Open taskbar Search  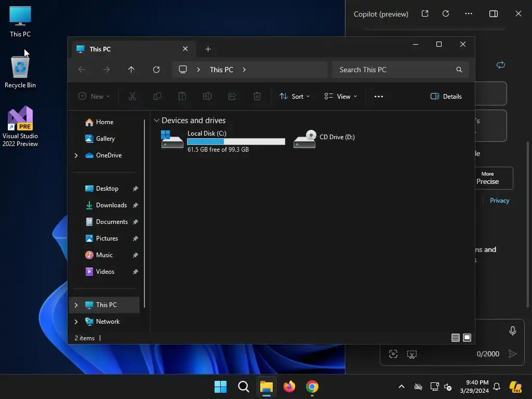tap(243, 387)
